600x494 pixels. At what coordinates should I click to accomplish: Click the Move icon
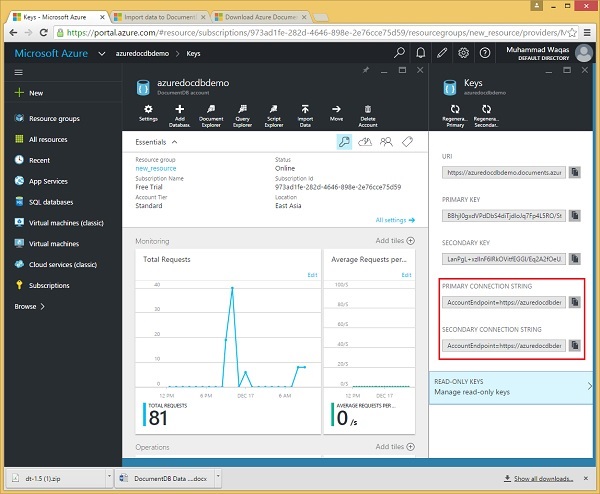[x=336, y=113]
